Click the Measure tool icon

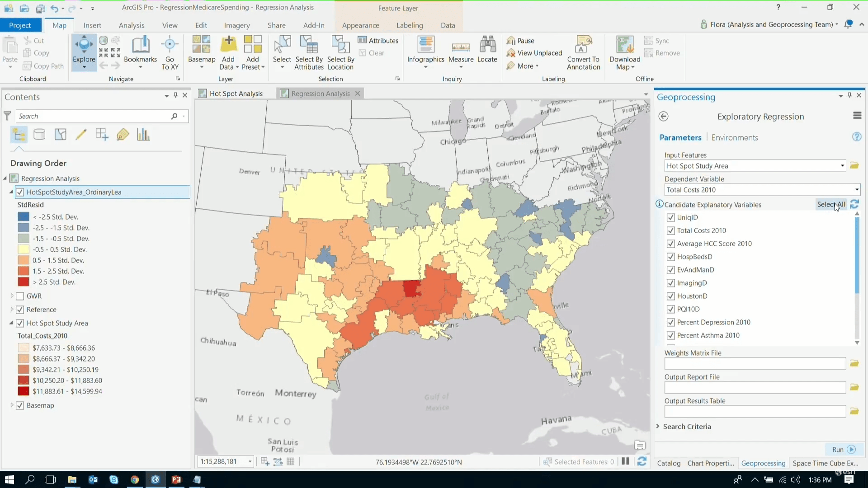point(461,47)
